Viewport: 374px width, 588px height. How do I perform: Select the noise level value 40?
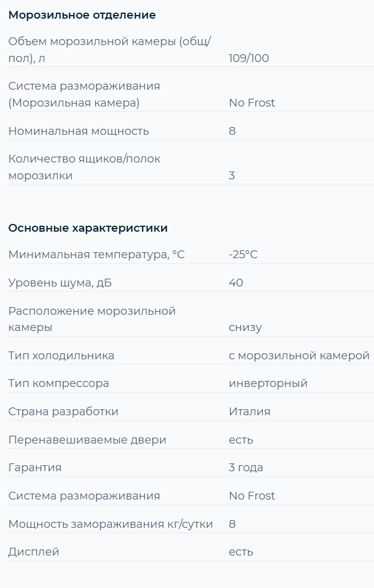pos(236,283)
